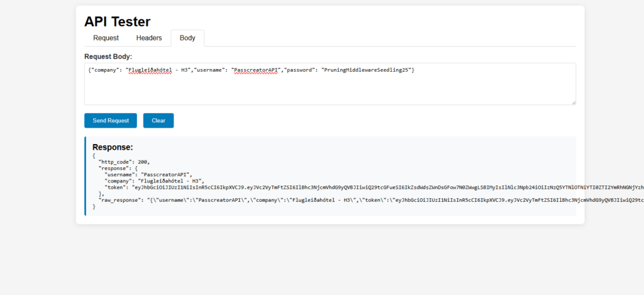Focus the Request Body text area

pos(330,88)
